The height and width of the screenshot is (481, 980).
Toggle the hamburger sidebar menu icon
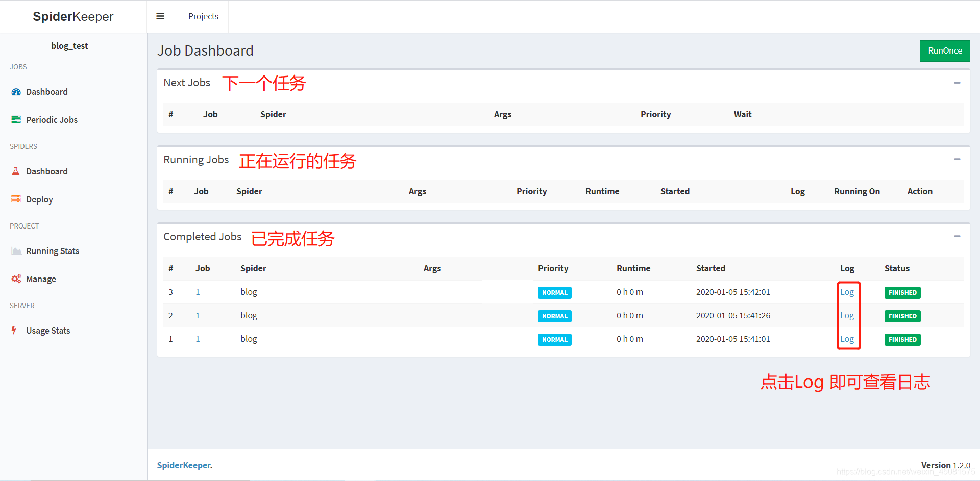(160, 16)
